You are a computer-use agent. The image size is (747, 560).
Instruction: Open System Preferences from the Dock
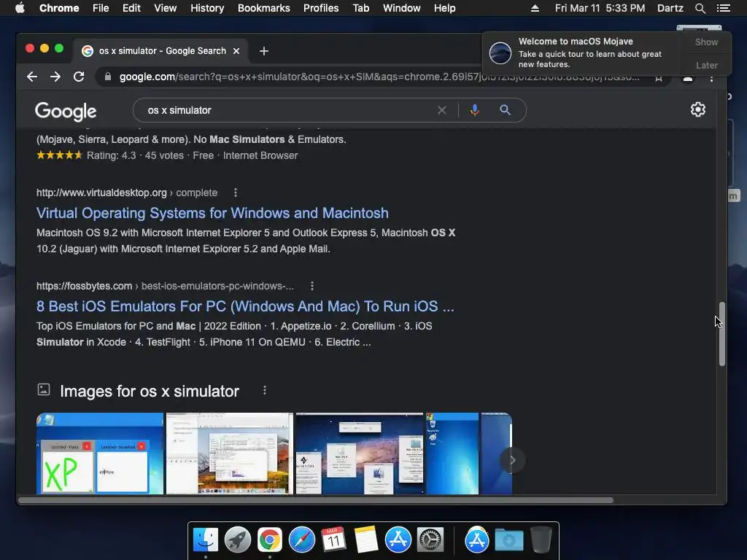coord(430,540)
